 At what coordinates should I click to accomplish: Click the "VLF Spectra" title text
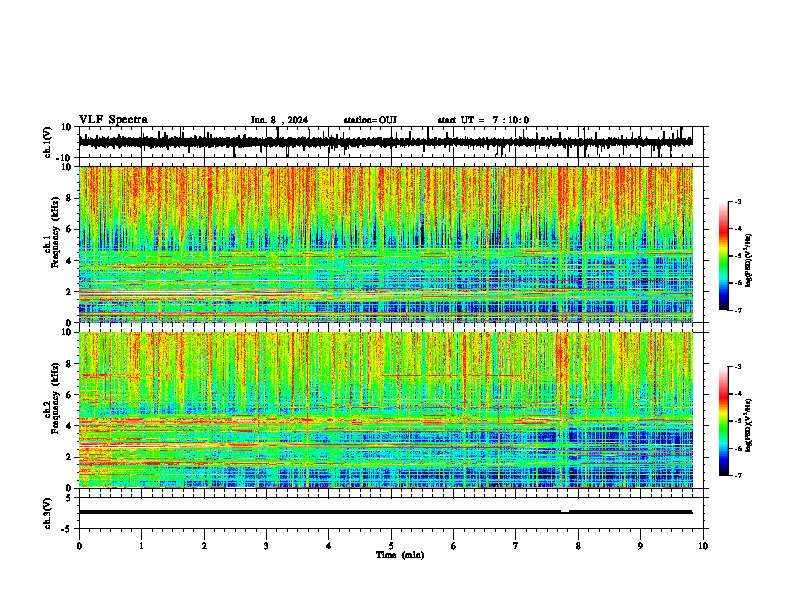coord(113,120)
